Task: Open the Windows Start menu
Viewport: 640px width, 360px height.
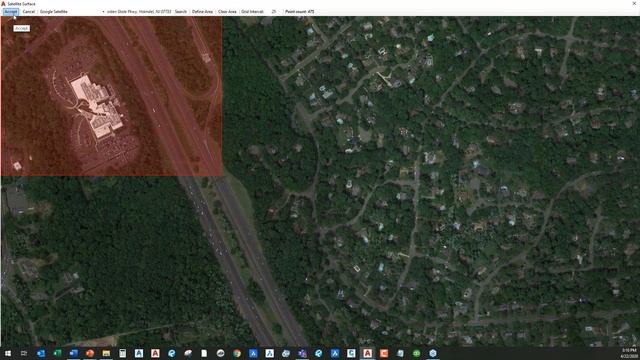Action: pyautogui.click(x=7, y=353)
